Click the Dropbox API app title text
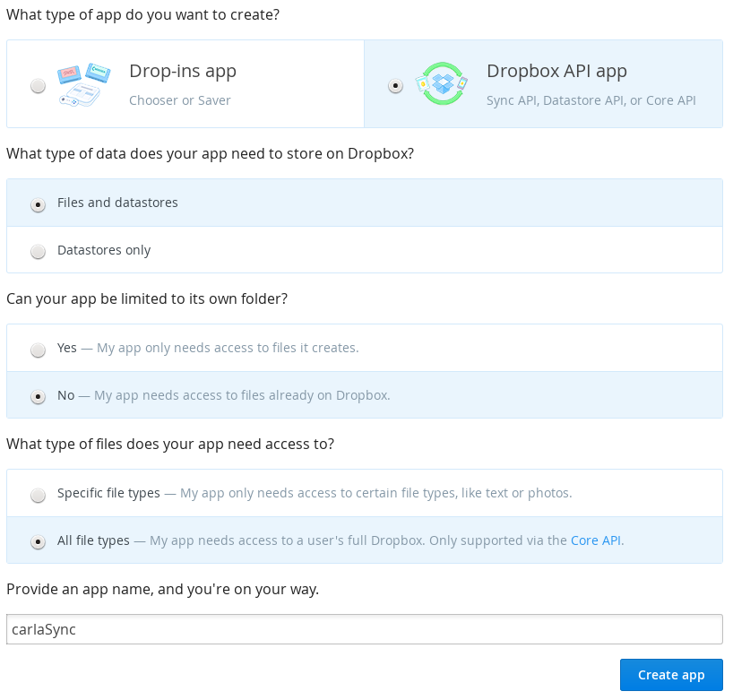Viewport: 733px width, 700px height. tap(557, 71)
